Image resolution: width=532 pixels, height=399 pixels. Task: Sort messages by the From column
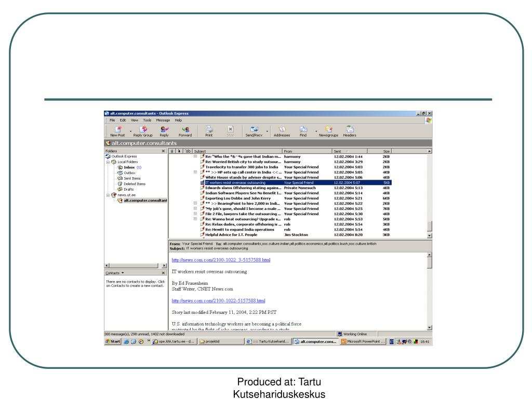coord(307,151)
